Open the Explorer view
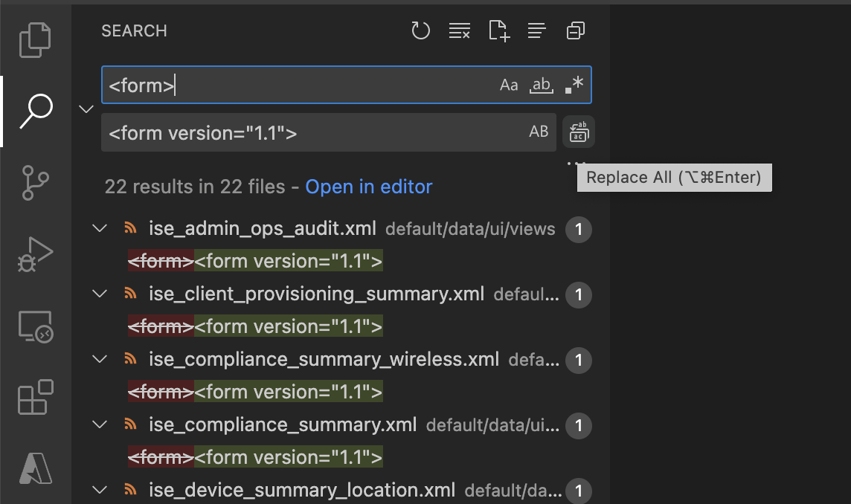851x504 pixels. [35, 39]
